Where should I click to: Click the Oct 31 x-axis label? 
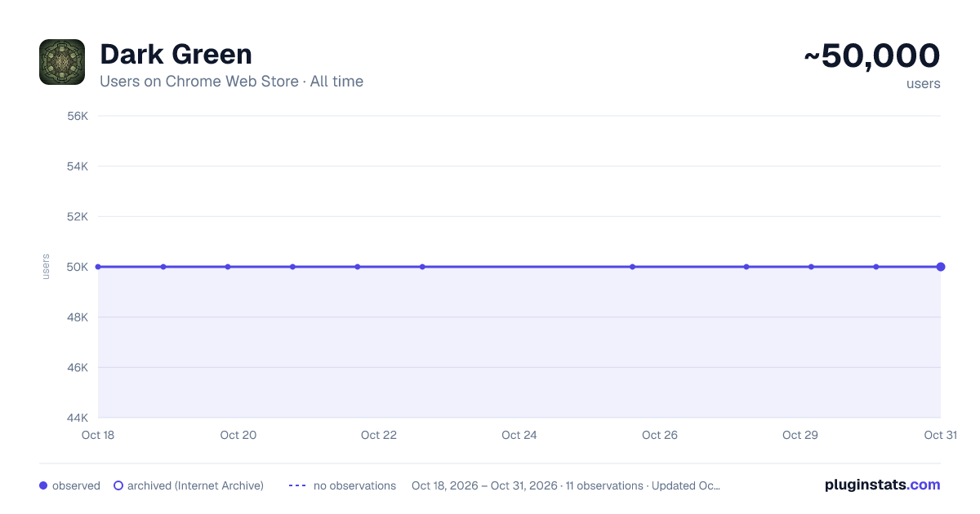click(x=940, y=435)
